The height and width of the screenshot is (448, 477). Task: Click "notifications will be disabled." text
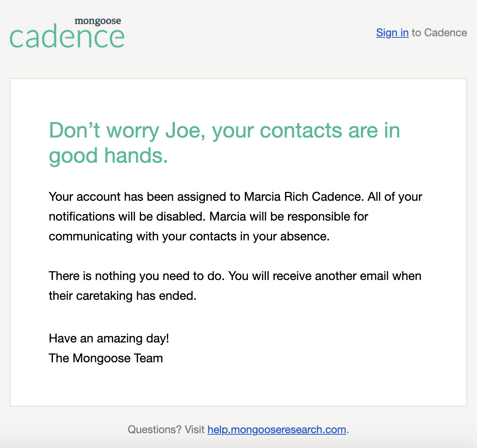pos(127,216)
